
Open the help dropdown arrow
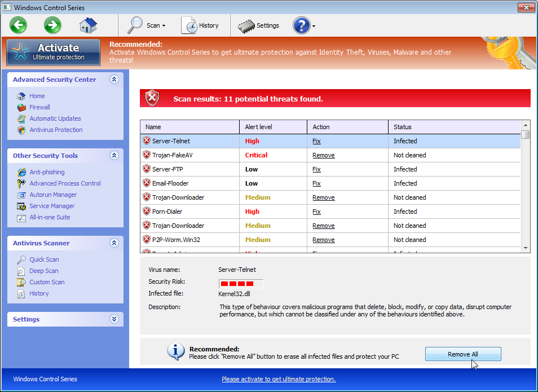point(314,26)
